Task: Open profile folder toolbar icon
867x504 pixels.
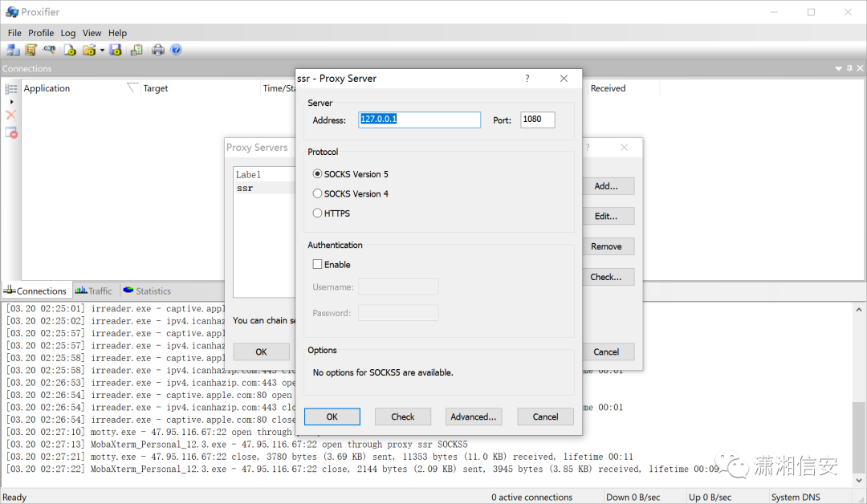Action: 88,51
